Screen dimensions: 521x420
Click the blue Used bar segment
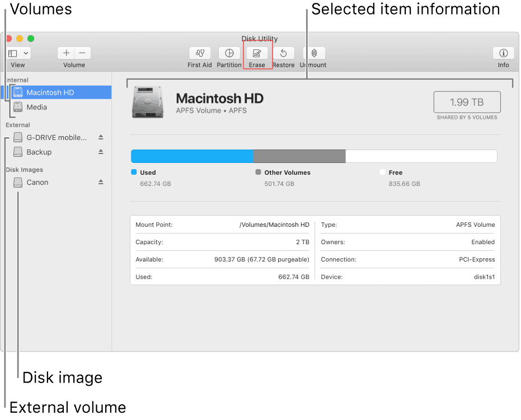tap(192, 156)
